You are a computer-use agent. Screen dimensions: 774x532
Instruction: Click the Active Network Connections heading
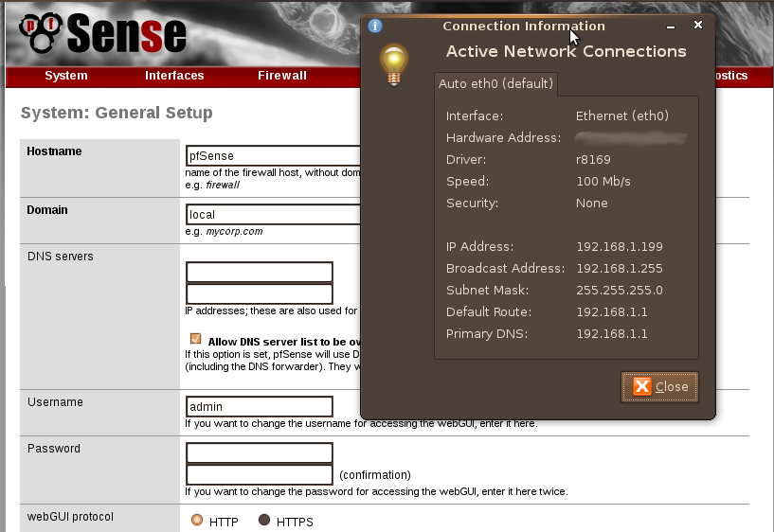pyautogui.click(x=567, y=51)
